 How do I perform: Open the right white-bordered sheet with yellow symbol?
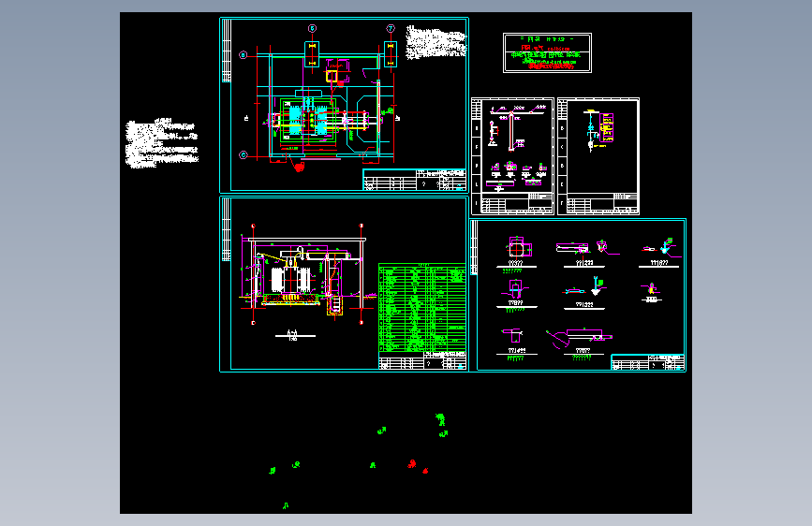[x=598, y=156]
